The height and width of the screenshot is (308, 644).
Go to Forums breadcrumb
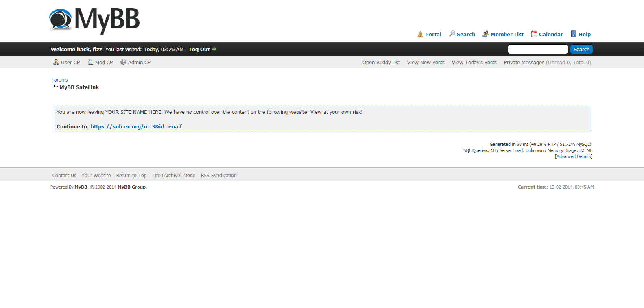click(60, 80)
